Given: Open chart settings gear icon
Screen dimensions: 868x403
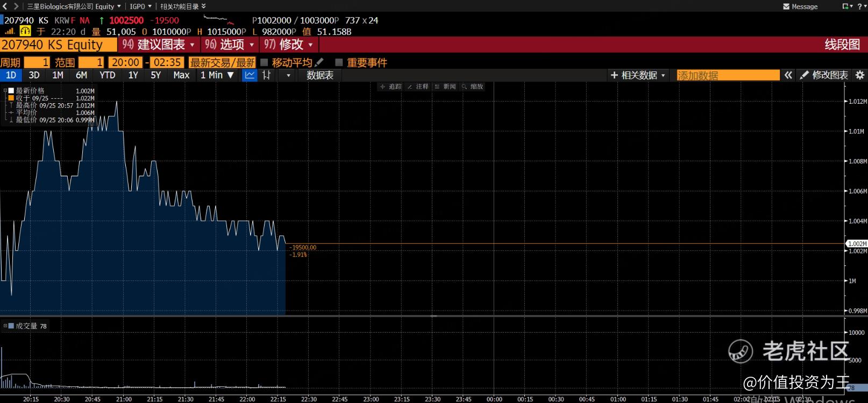Looking at the screenshot, I should click(859, 75).
